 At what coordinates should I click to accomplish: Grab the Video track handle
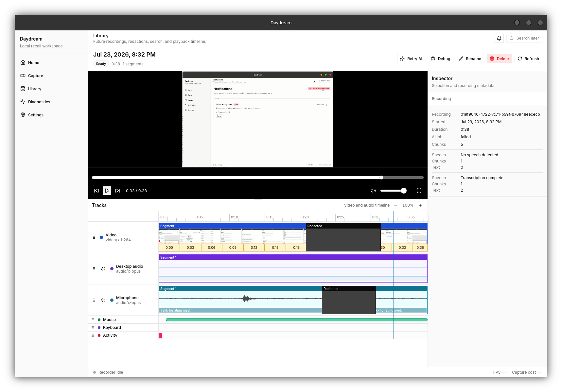(x=94, y=237)
